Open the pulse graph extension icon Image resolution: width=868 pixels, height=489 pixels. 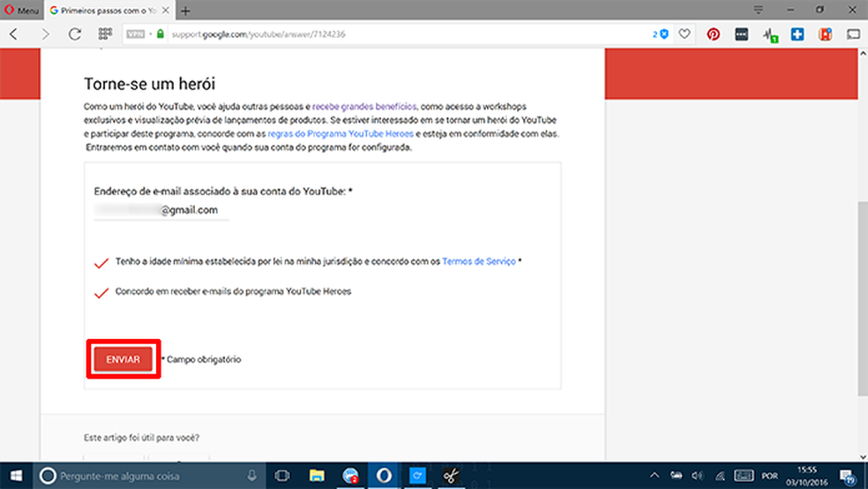point(770,35)
